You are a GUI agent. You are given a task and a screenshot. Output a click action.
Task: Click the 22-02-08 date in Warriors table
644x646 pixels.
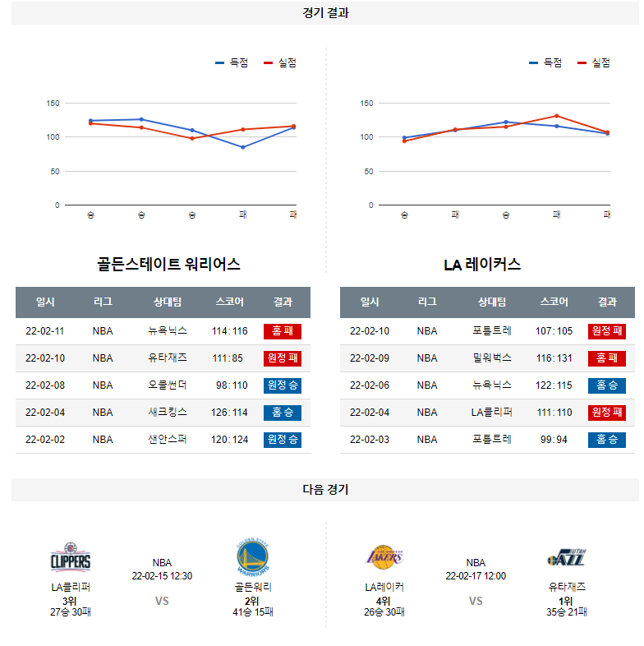pyautogui.click(x=45, y=385)
